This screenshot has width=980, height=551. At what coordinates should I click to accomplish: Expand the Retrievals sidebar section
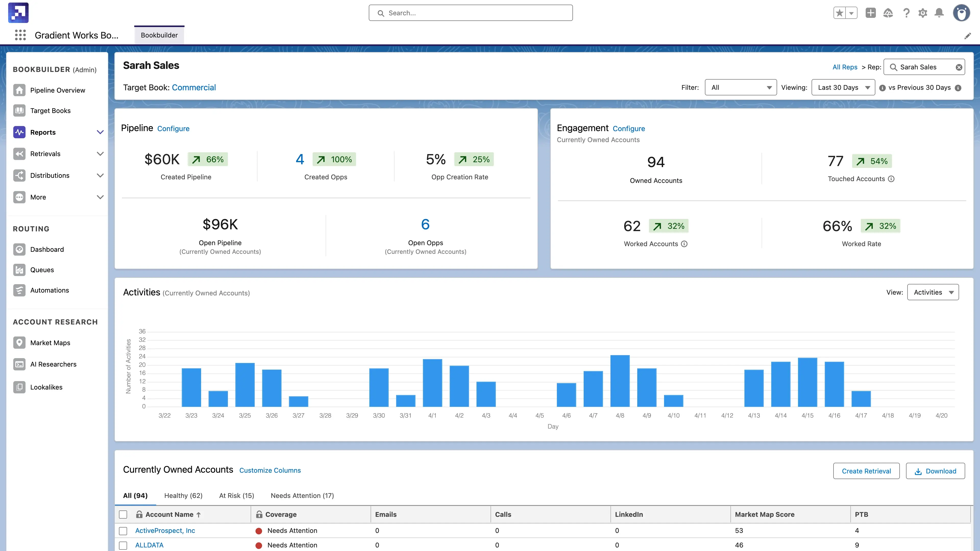coord(100,154)
